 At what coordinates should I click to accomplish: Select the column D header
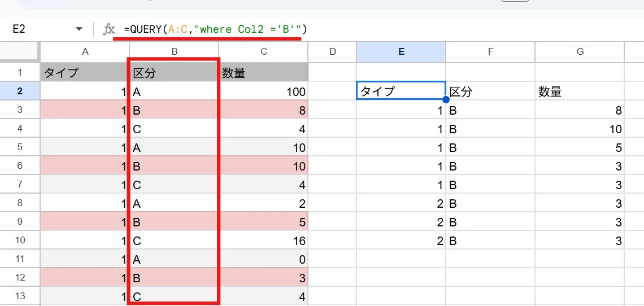point(333,51)
